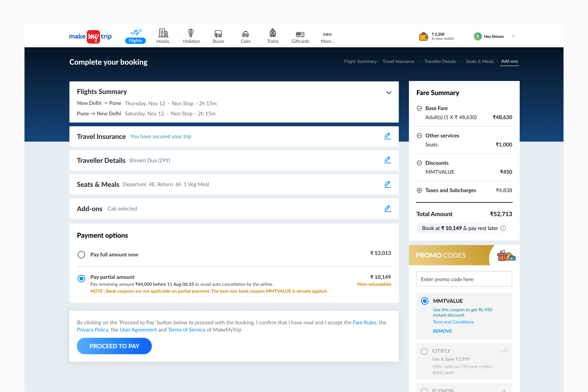Switch to Flight Summary step tab

360,62
